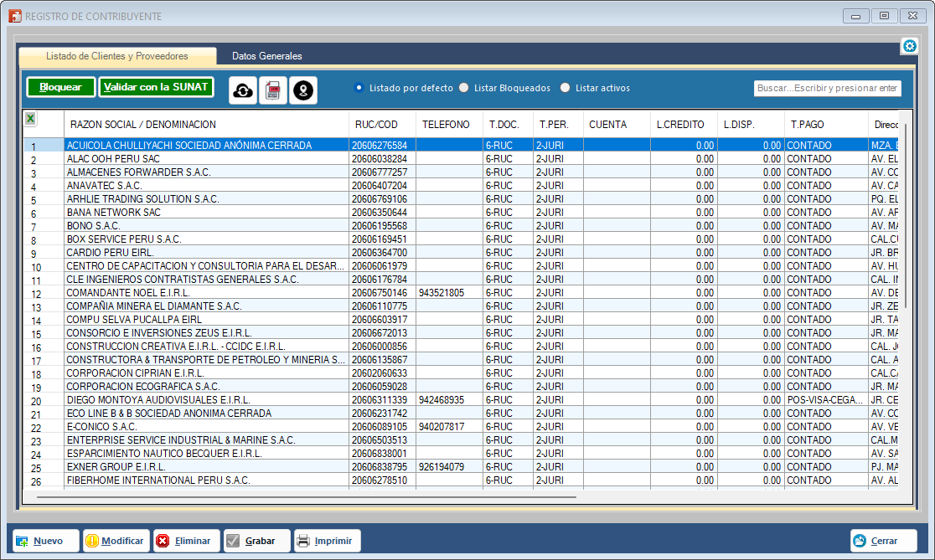The width and height of the screenshot is (935, 560).
Task: Click the map location pin icon button
Action: [x=303, y=90]
